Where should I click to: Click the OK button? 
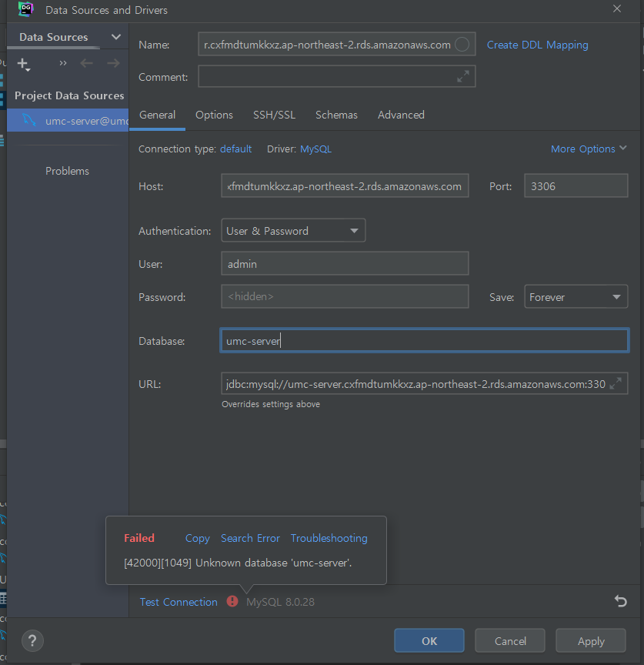click(x=429, y=640)
